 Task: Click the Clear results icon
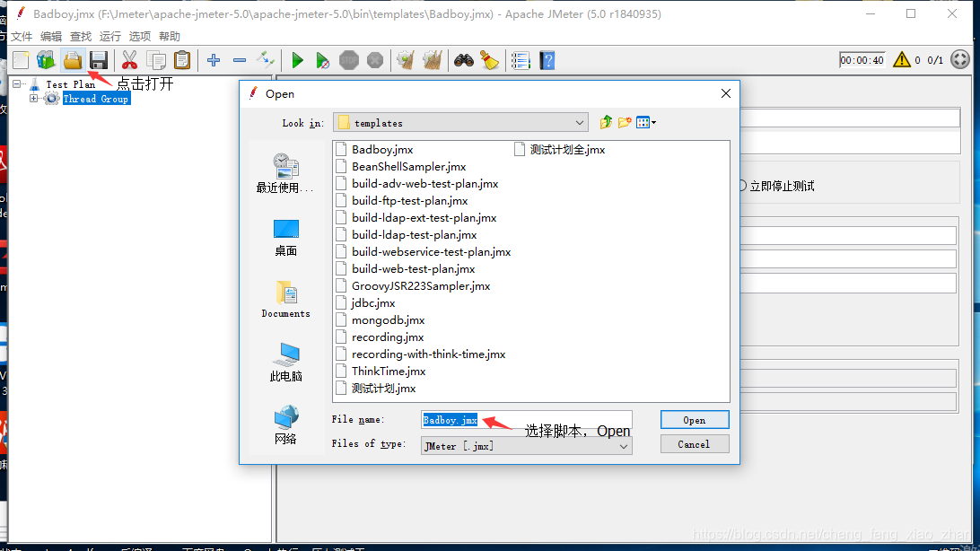tap(406, 61)
